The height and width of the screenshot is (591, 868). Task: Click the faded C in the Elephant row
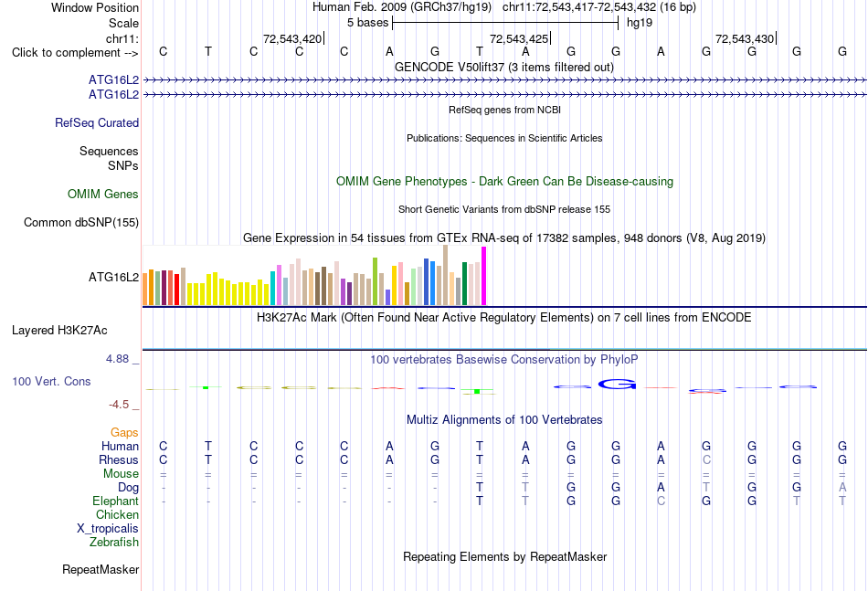[661, 501]
